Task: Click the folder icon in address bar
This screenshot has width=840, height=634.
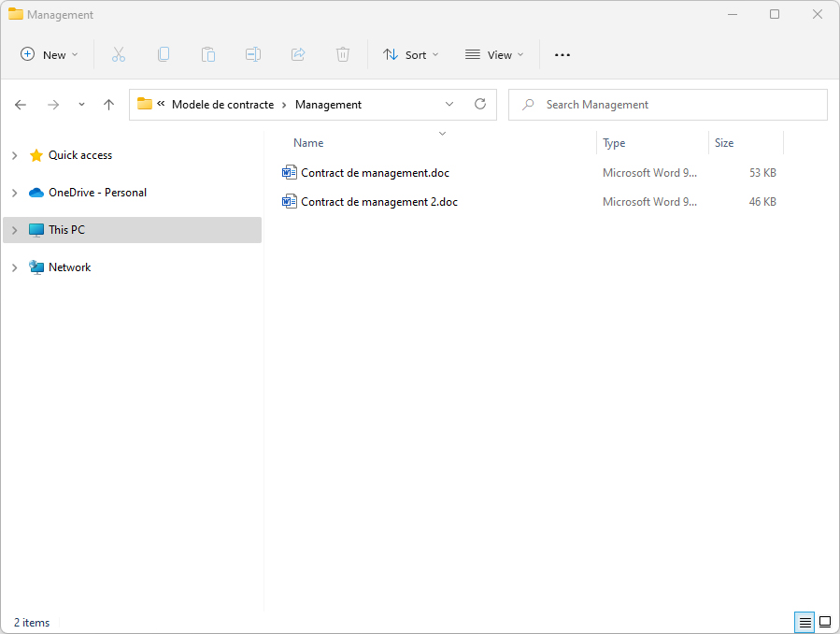Action: 145,104
